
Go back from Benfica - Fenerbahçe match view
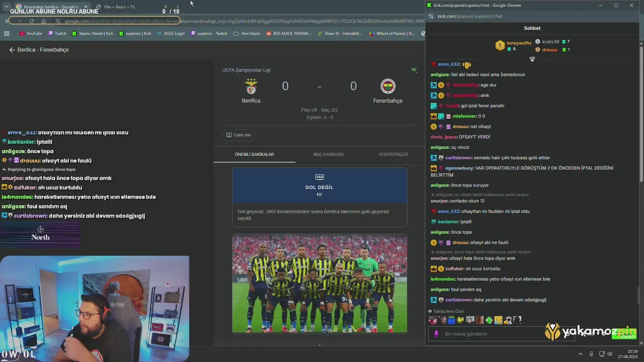pos(12,50)
